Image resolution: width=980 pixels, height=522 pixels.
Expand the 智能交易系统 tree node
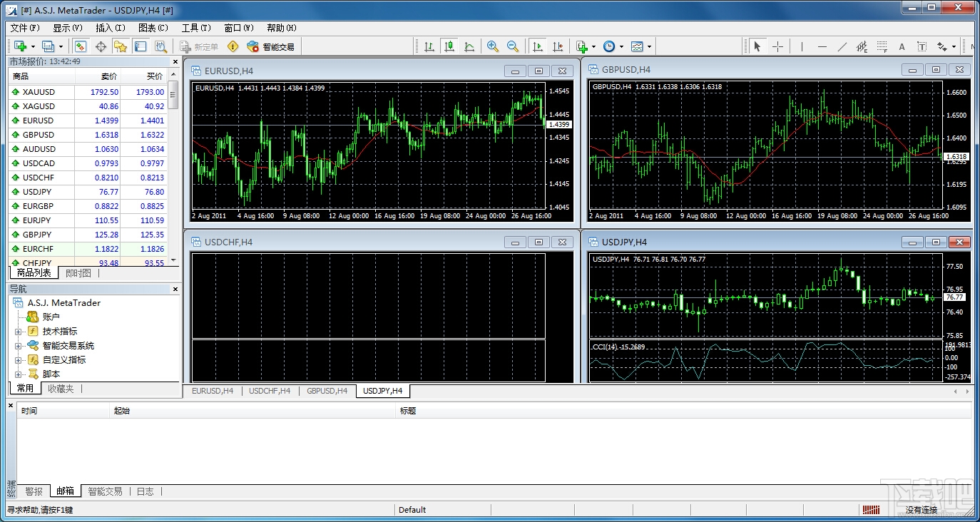19,346
